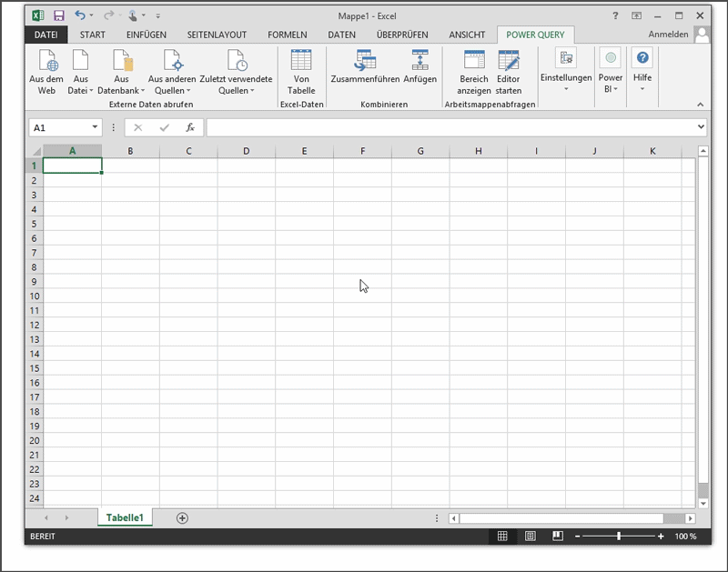Click the save icon in quick access toolbar
Viewport: 728px width, 572px height.
(59, 15)
